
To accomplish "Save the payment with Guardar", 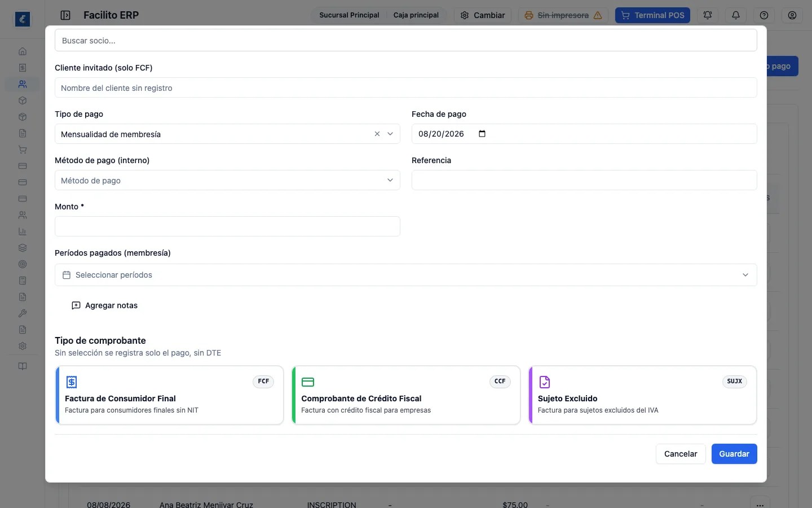I will pos(734,454).
